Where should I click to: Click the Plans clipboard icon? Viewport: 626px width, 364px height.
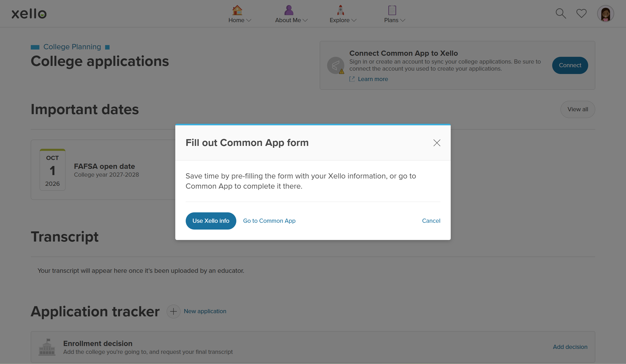pyautogui.click(x=392, y=10)
